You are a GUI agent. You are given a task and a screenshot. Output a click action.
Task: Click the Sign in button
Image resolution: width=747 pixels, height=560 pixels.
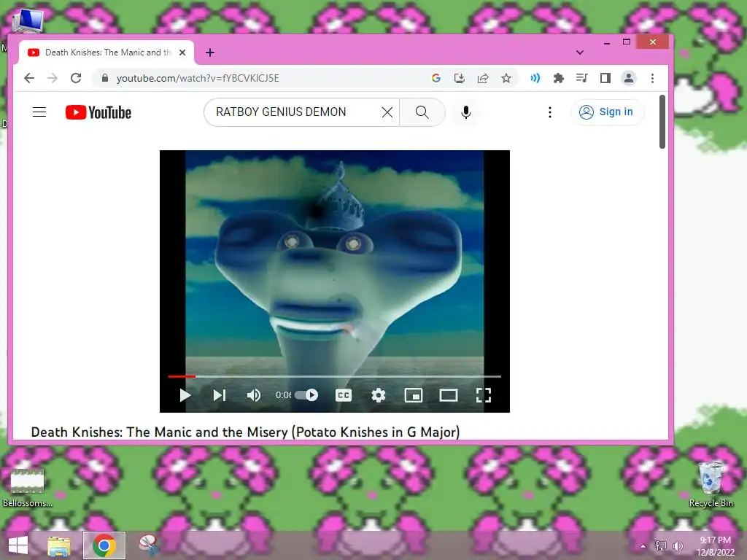tap(607, 112)
